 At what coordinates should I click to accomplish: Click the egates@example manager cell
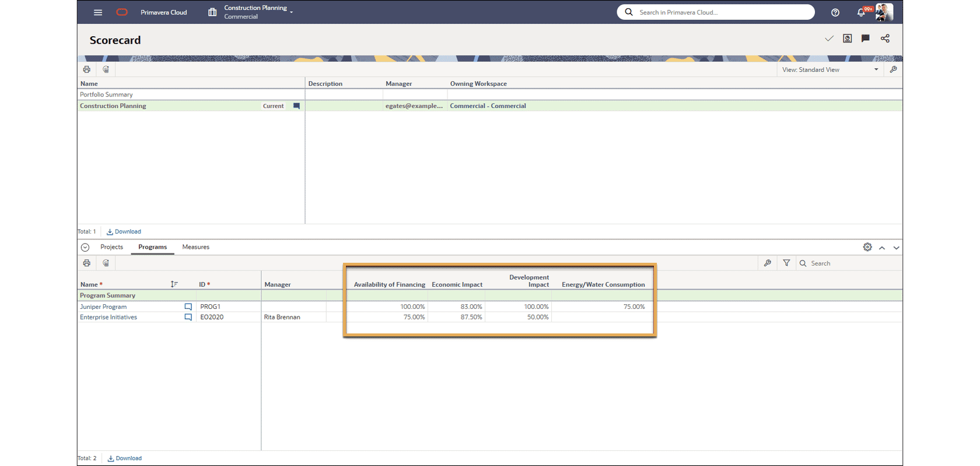coord(414,106)
